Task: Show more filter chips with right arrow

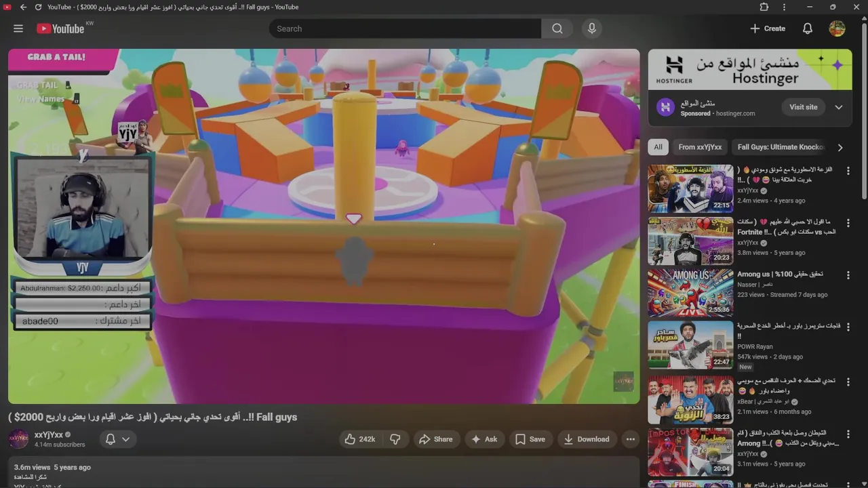Action: pos(840,147)
